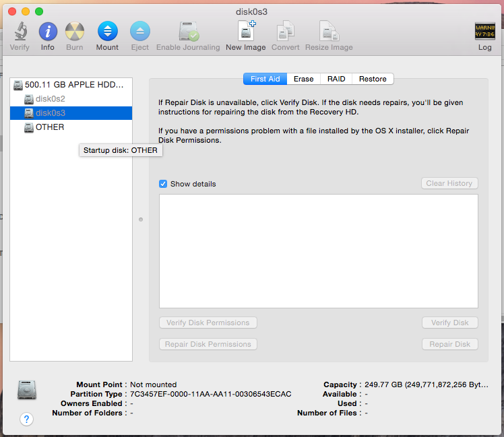This screenshot has width=504, height=437.
Task: Click the Verify Disk Permissions button
Action: (208, 323)
